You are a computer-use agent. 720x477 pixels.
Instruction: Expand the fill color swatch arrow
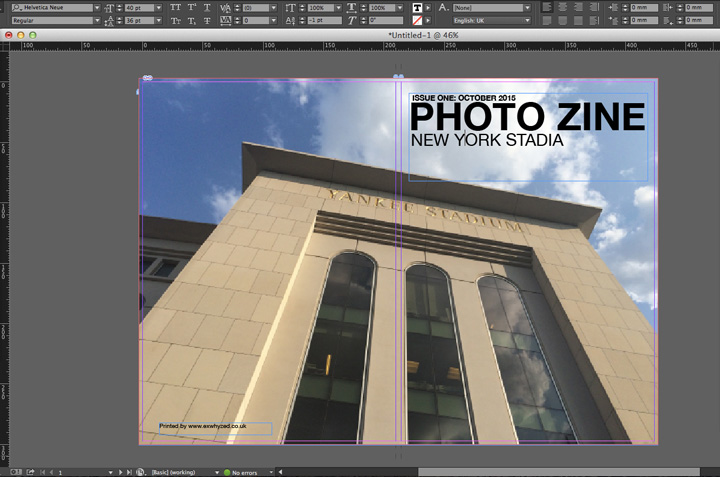428,8
